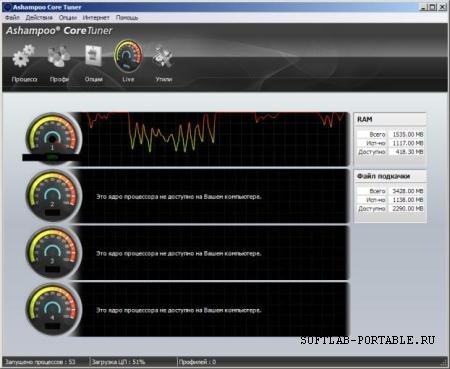Click the Ashampoo Core Tuner title bar icon
Screen dimensions: 450x369
7,7
